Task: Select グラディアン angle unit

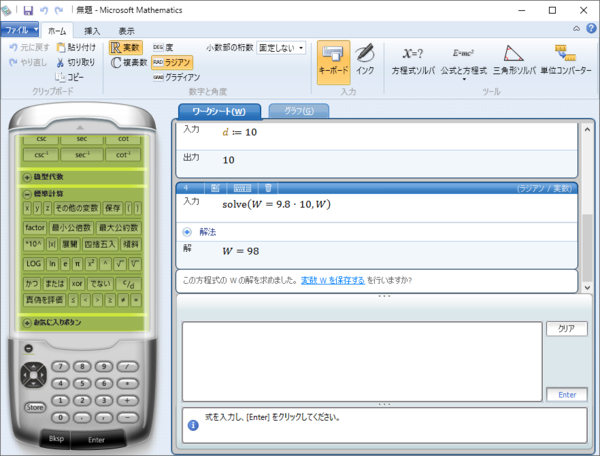Action: (176, 77)
